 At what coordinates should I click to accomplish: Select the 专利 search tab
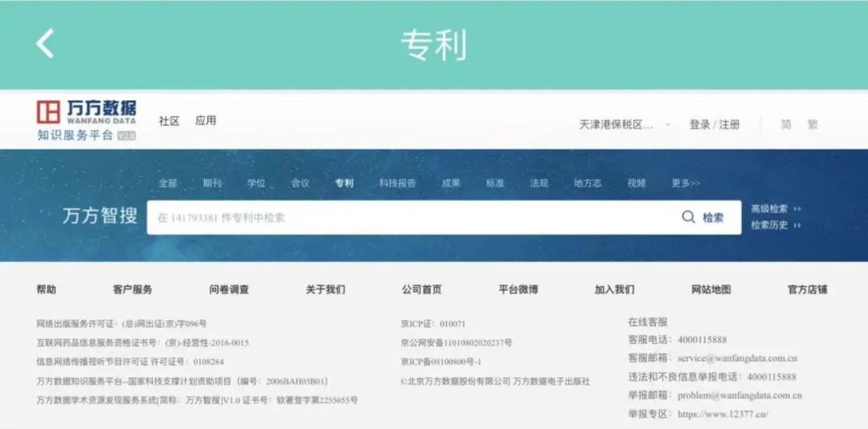pos(344,183)
